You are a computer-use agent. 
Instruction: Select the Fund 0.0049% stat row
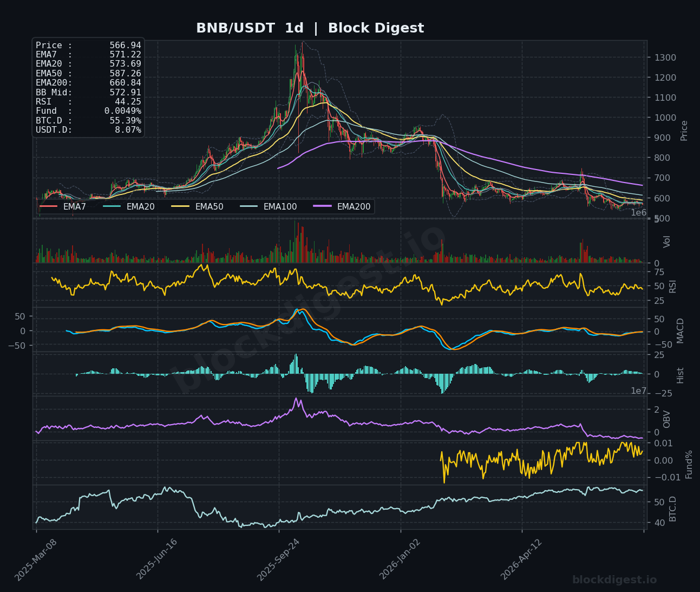pyautogui.click(x=88, y=111)
